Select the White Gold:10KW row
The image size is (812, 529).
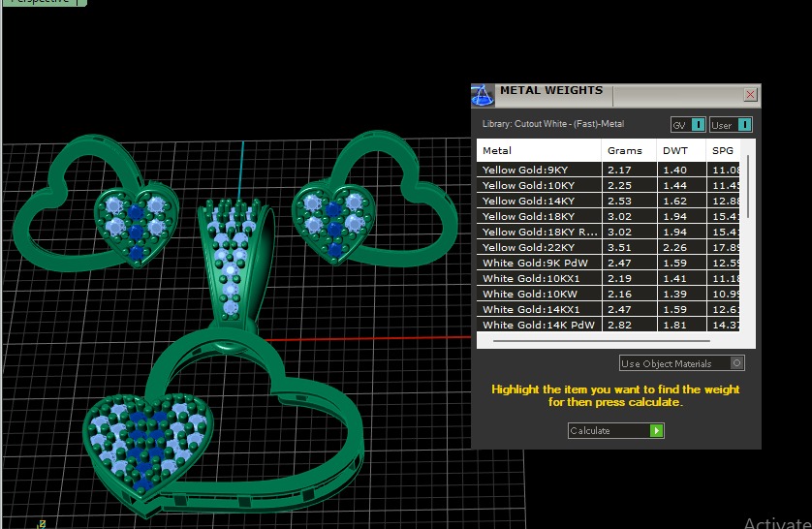click(x=608, y=294)
